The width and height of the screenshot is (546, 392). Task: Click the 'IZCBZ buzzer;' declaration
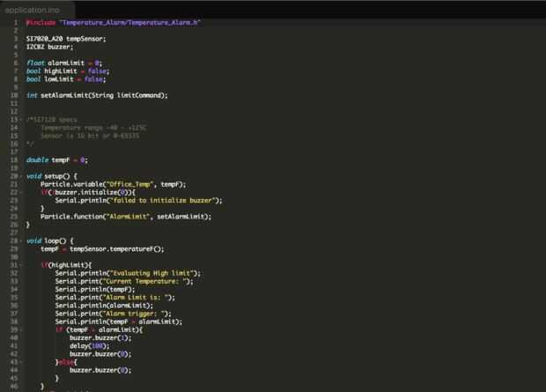pos(49,47)
